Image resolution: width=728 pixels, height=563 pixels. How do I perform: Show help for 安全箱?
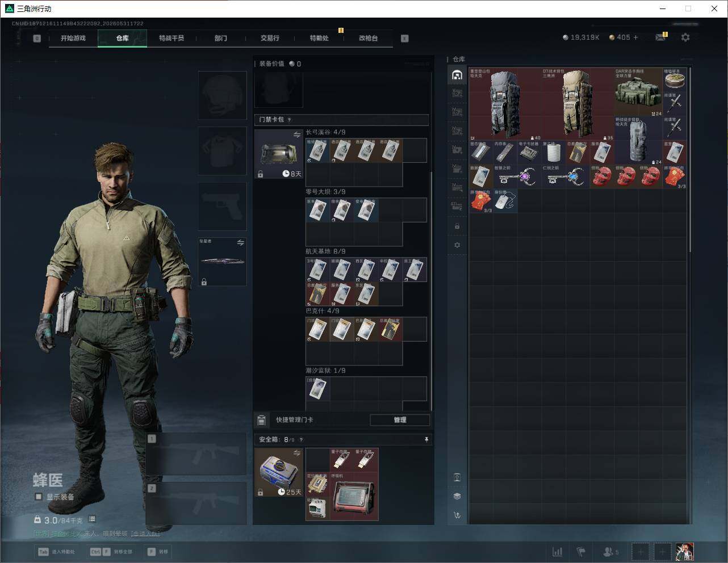tap(301, 440)
